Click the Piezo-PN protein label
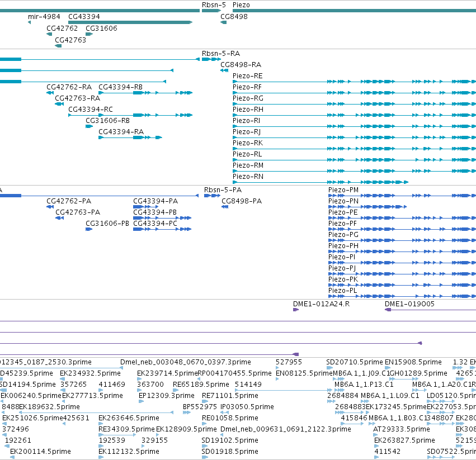Image resolution: width=476 pixels, height=460 pixels. 343,201
